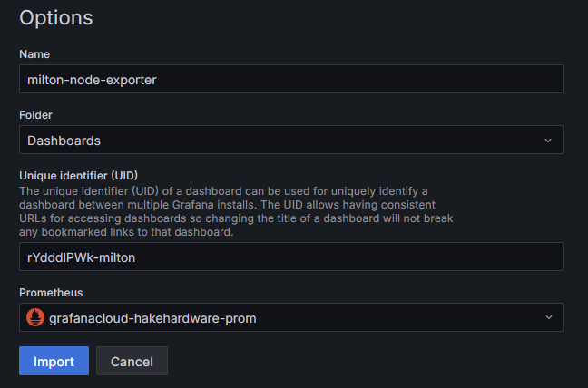Place cursor after milton-node-exporter text

pyautogui.click(x=158, y=79)
